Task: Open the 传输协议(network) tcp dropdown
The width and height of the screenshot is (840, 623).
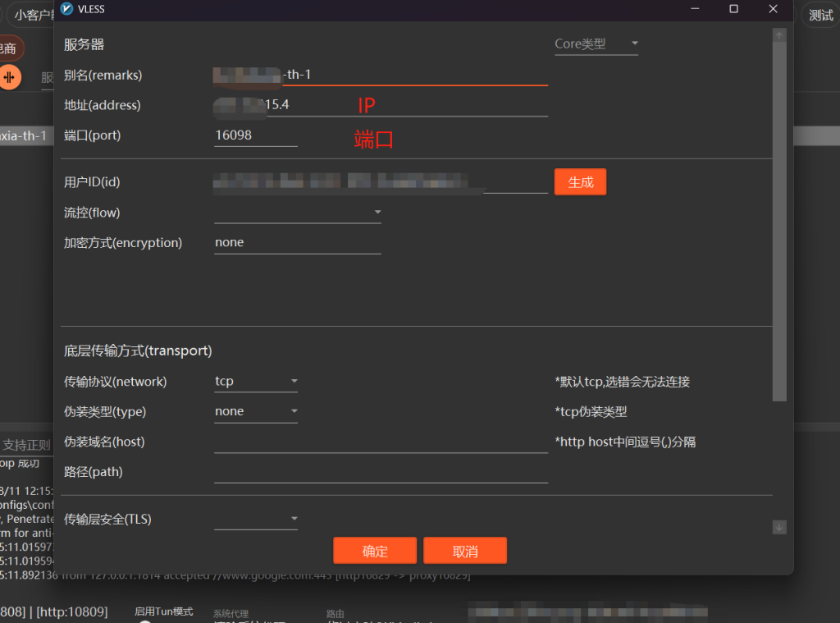Action: 256,382
